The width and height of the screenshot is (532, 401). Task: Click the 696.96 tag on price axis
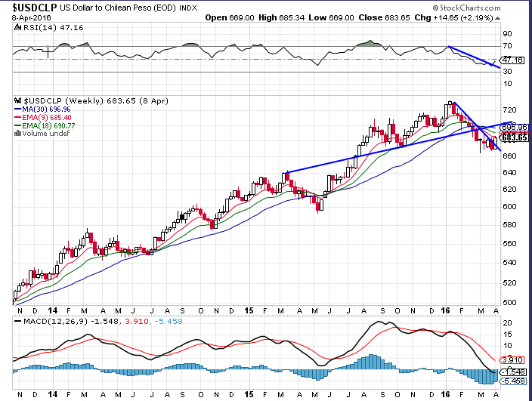[x=515, y=128]
